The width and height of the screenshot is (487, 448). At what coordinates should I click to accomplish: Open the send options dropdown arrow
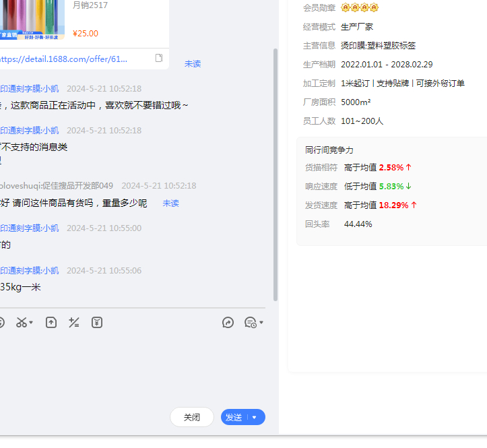point(255,418)
